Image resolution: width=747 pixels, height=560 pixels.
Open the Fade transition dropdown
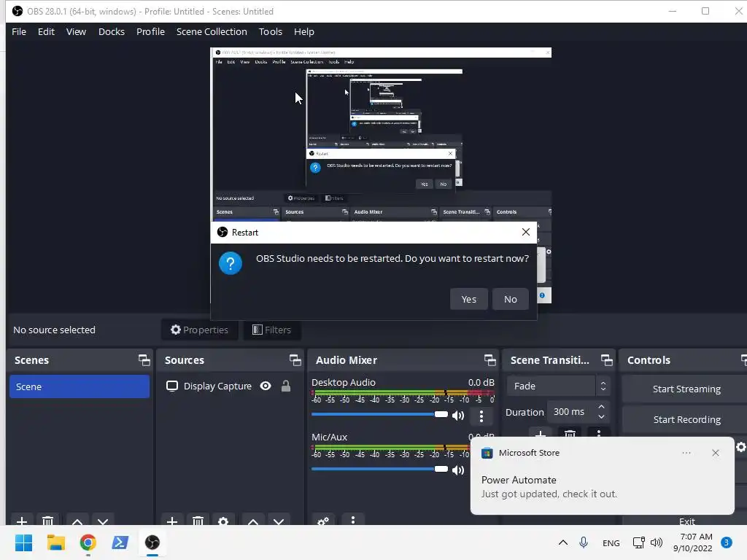pyautogui.click(x=558, y=386)
